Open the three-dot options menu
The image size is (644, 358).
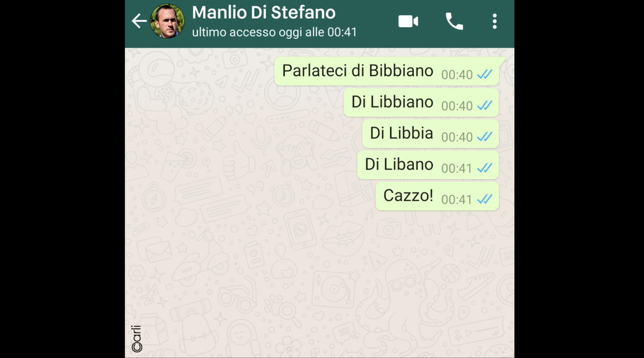pos(494,21)
